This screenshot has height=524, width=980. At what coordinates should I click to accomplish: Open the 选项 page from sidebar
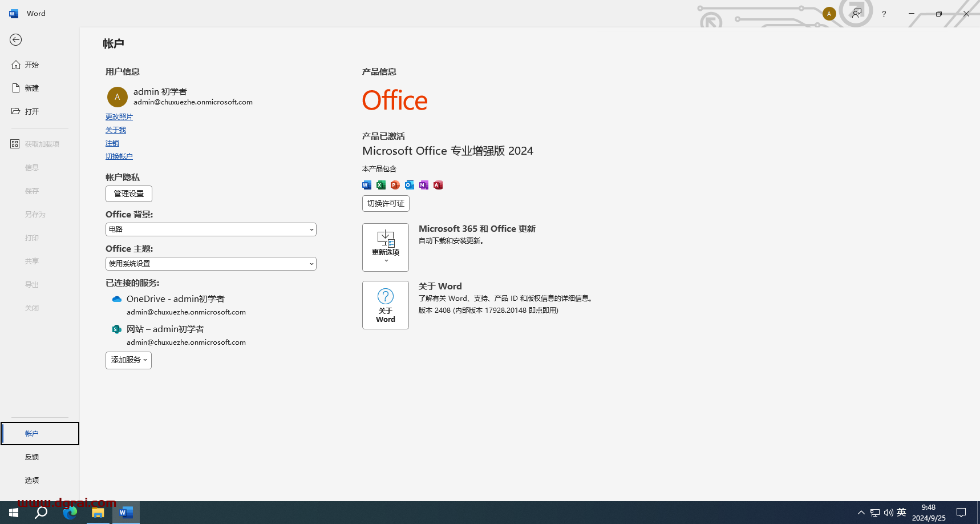point(32,480)
